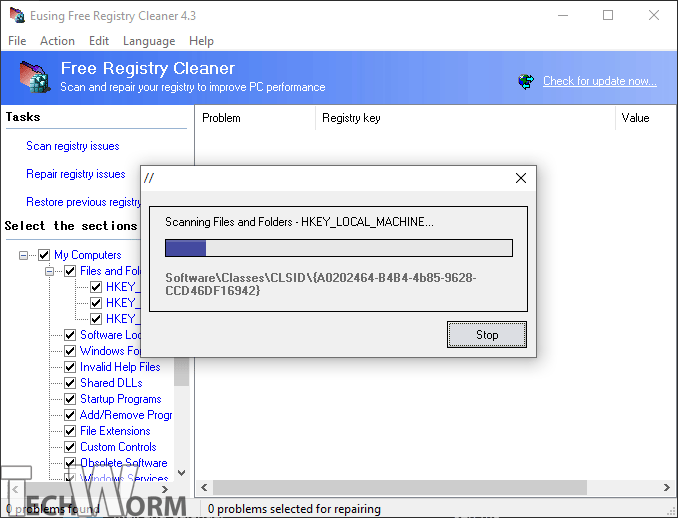
Task: Select the My Computers tree item
Action: (x=87, y=255)
